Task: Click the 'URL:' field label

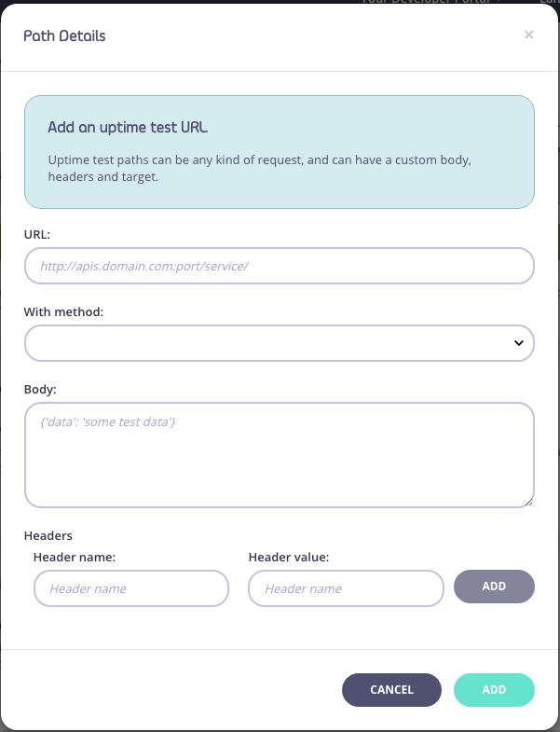Action: 37,233
